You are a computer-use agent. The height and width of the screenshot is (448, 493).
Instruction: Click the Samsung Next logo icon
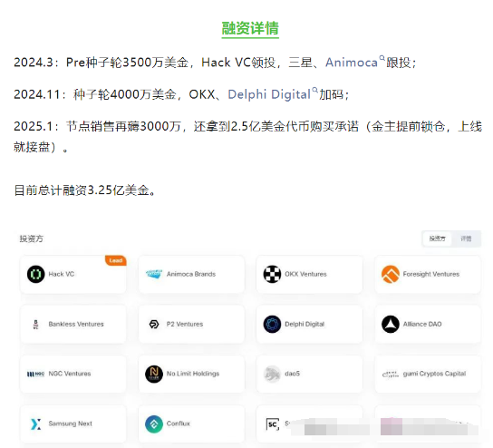pos(36,424)
